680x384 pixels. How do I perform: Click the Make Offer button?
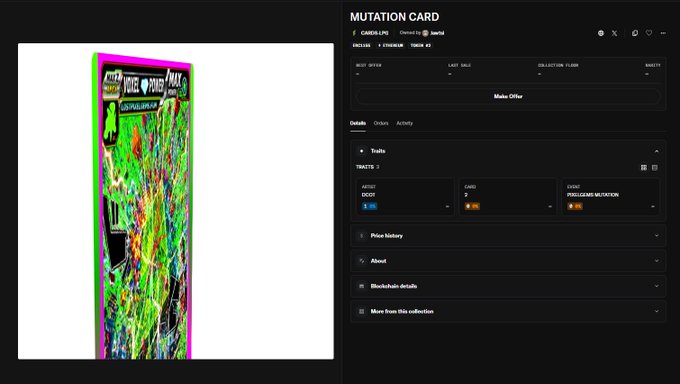coord(508,96)
